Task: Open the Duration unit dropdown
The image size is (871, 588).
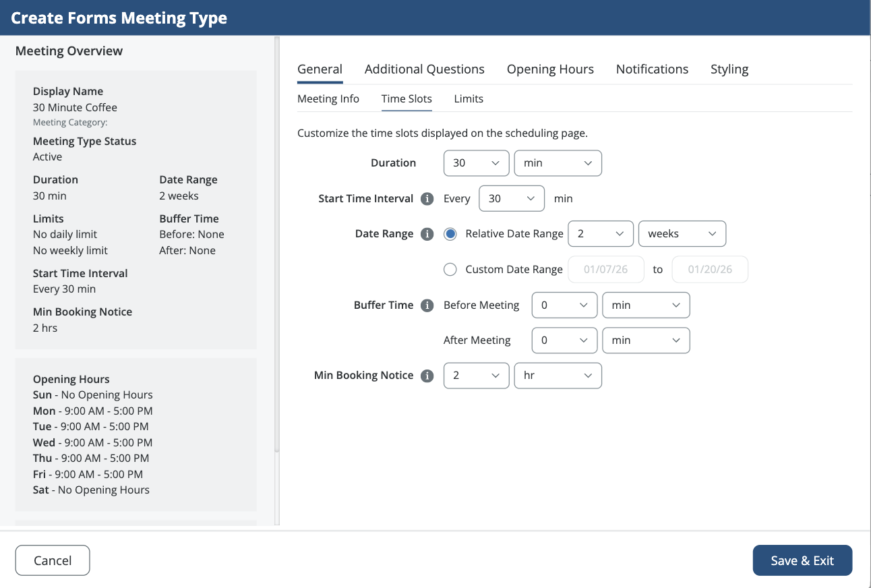Action: 558,163
